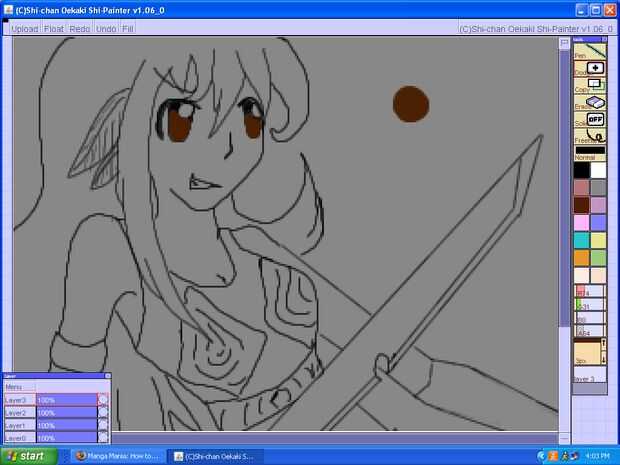The height and width of the screenshot is (465, 620).
Task: Pick the light pink color swatch
Action: (x=582, y=223)
